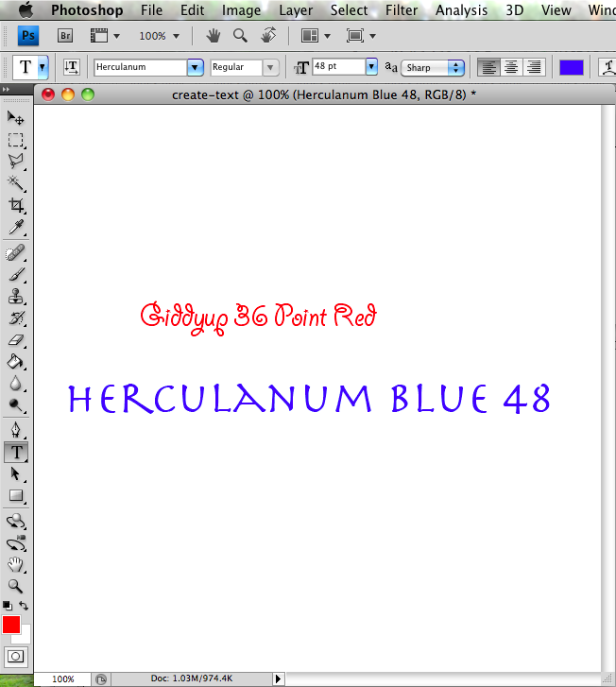Select the Crop tool
The image size is (616, 687).
(16, 205)
